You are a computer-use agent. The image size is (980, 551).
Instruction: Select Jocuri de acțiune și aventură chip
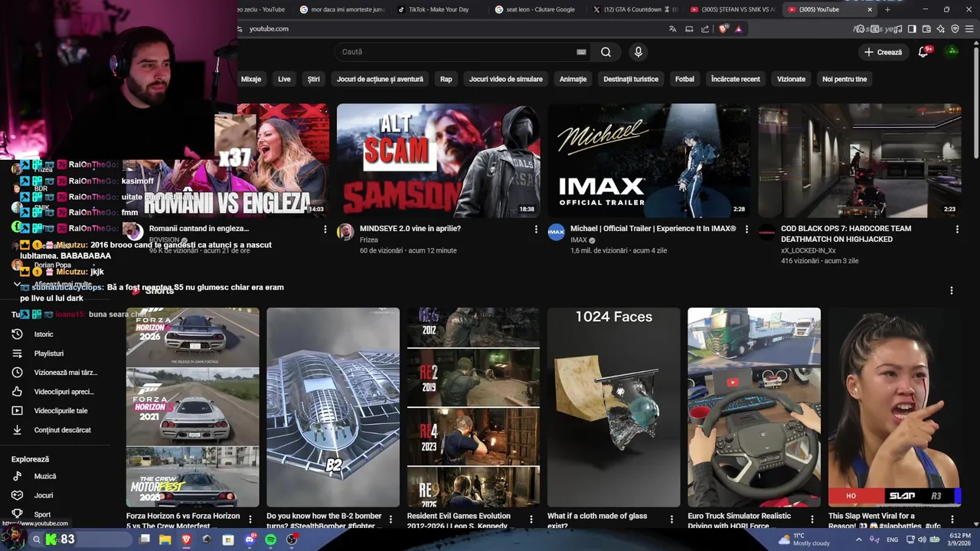(380, 79)
